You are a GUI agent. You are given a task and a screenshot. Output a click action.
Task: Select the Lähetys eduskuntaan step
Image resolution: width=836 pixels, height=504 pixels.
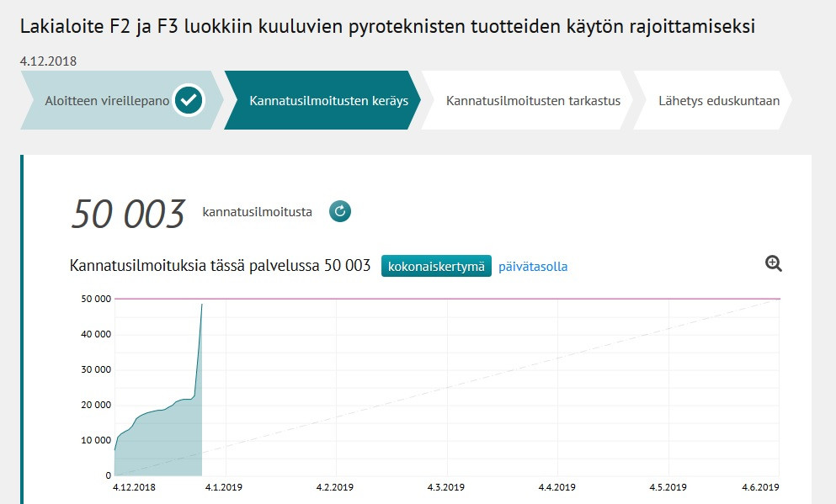(x=718, y=101)
